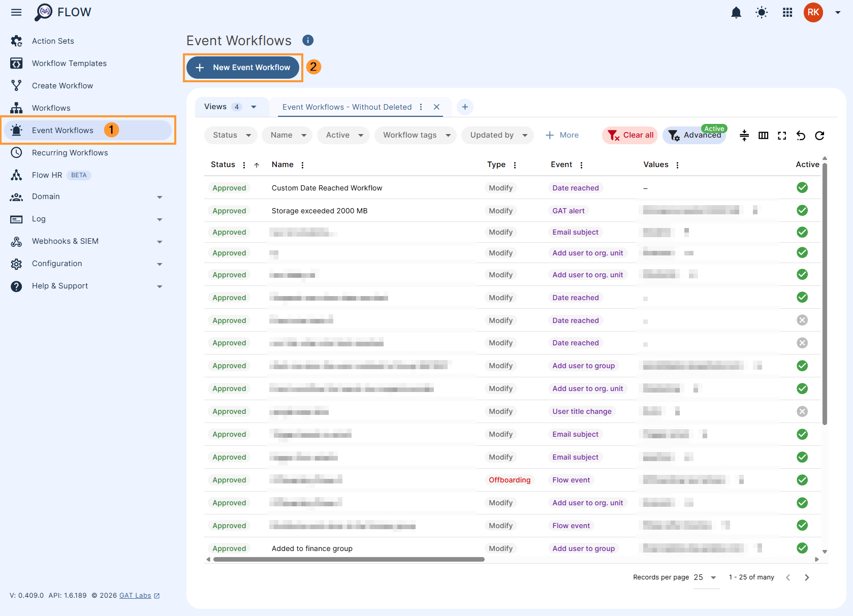This screenshot has height=616, width=853.
Task: Expand the Records per page dropdown
Action: tap(706, 577)
